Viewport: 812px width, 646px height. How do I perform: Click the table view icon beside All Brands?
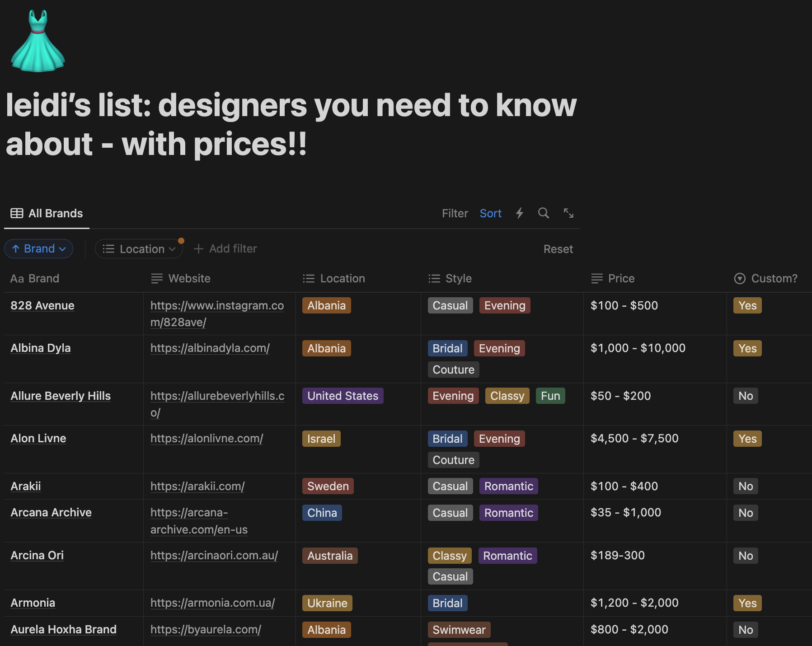[17, 213]
